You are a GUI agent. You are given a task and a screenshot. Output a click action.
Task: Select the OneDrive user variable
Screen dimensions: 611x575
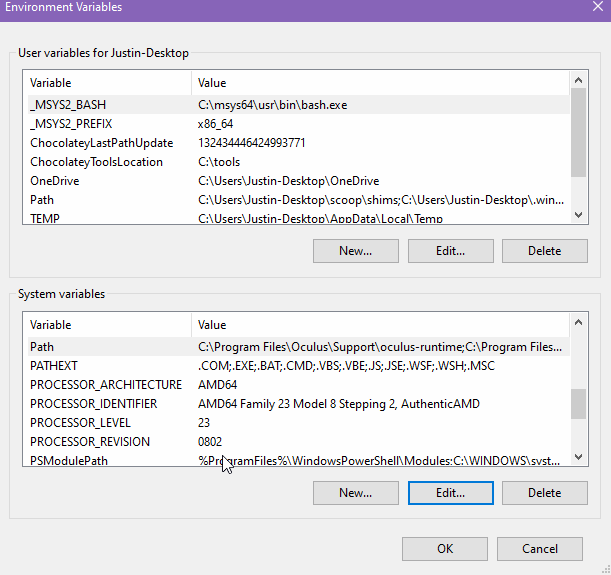click(54, 181)
